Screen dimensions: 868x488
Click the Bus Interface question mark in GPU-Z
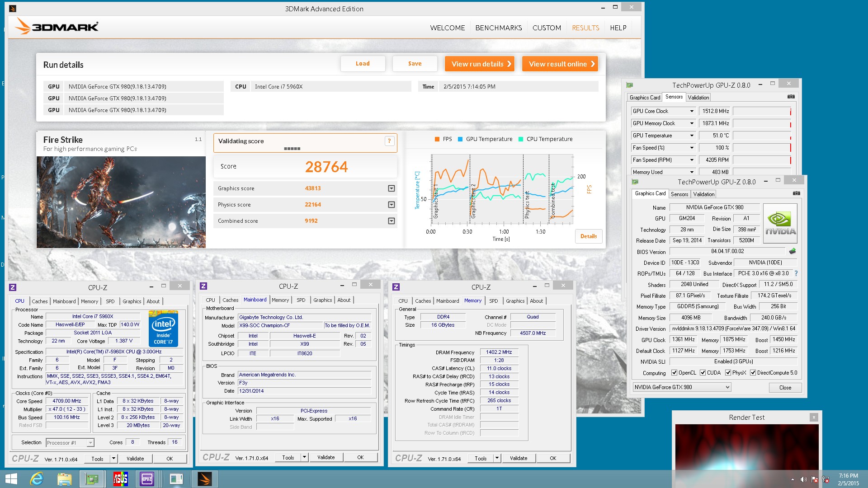796,273
